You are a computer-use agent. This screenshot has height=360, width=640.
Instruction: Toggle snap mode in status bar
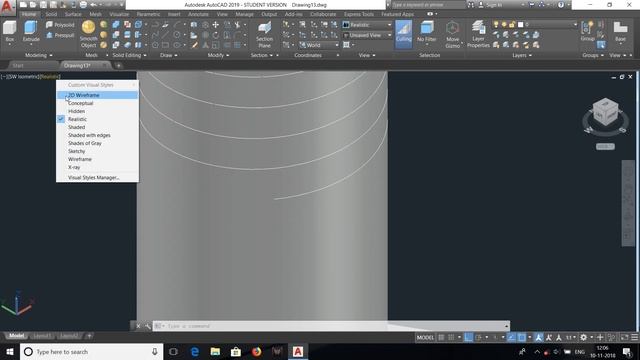coord(451,337)
